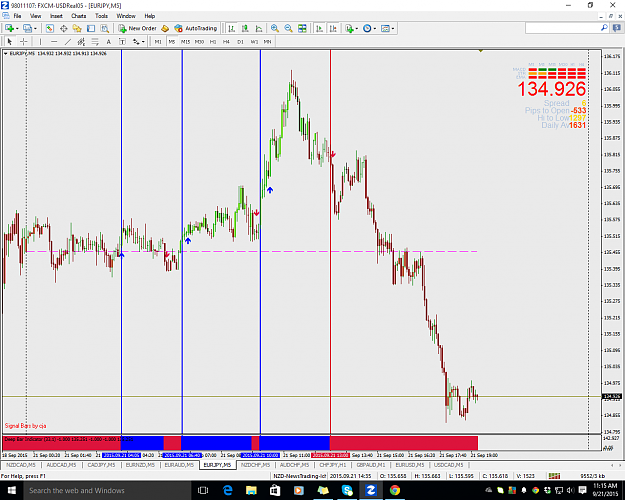
Task: Open the Tools menu
Action: pyautogui.click(x=101, y=16)
